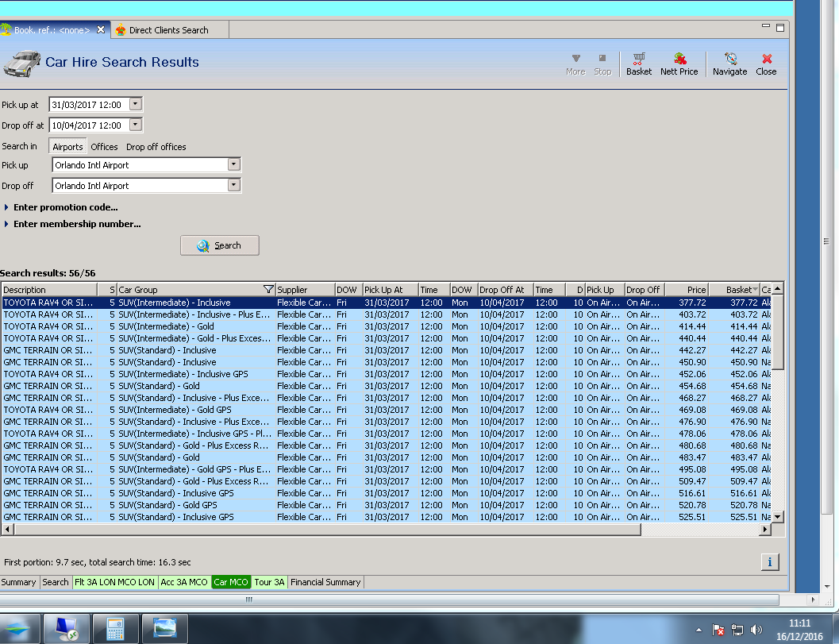Minimize the editor area pane
This screenshot has height=644, width=839.
click(766, 26)
